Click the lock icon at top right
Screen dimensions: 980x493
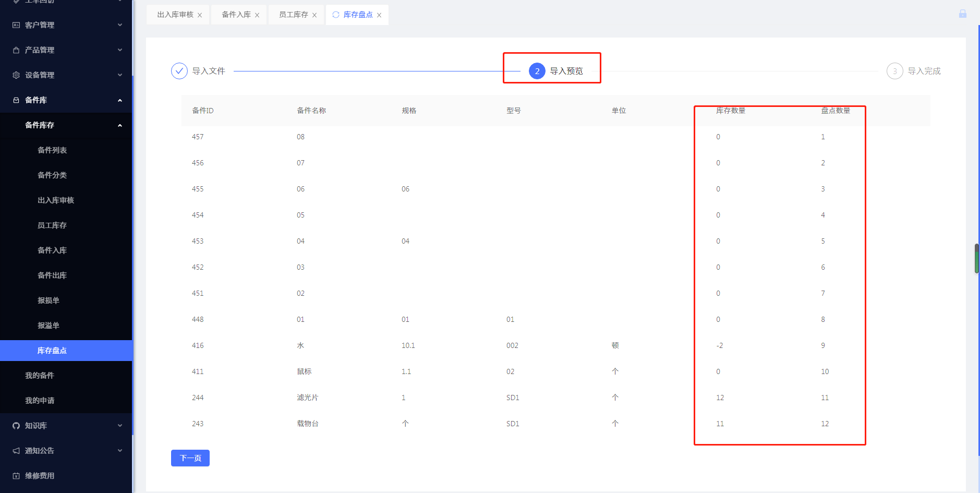(962, 14)
